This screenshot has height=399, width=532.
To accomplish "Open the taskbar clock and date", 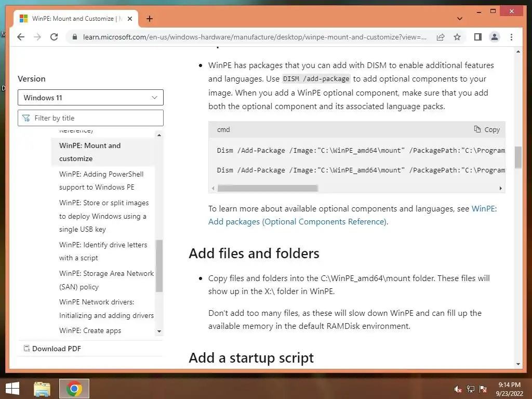I will pyautogui.click(x=509, y=389).
